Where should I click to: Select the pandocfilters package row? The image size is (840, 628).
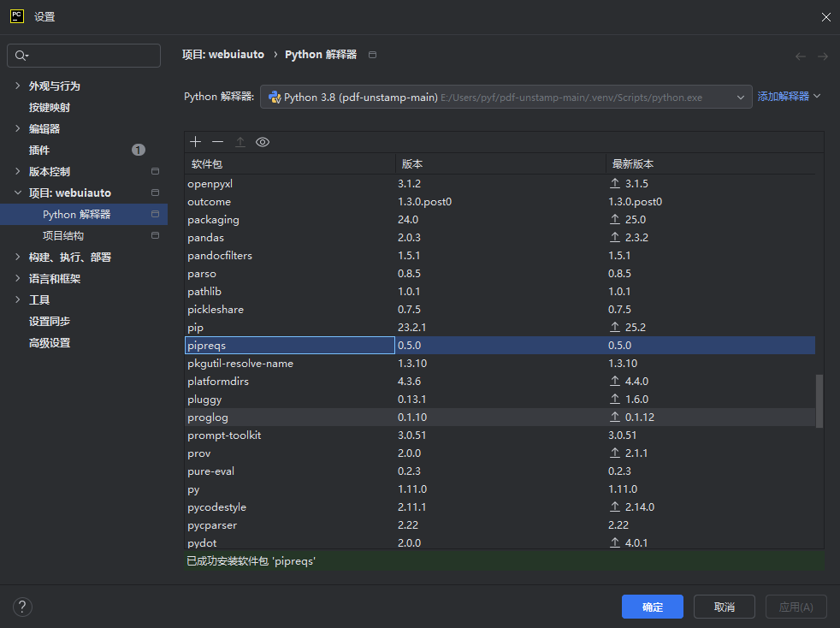pyautogui.click(x=500, y=256)
